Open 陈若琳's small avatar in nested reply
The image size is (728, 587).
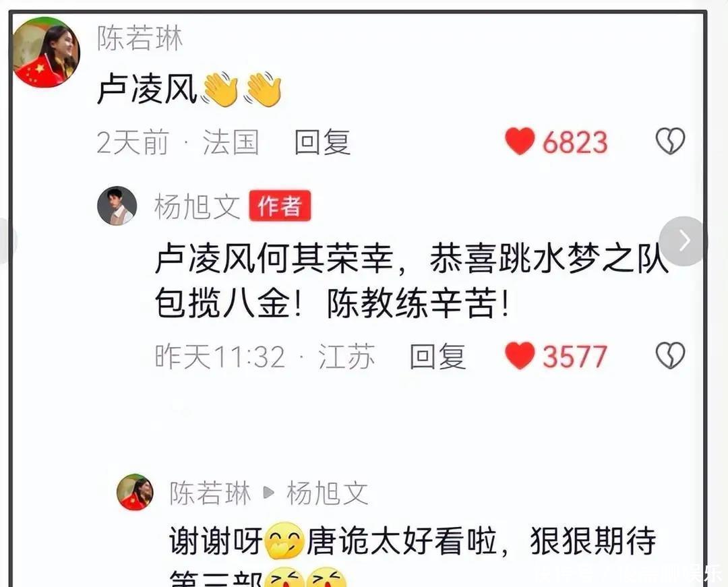(x=135, y=492)
